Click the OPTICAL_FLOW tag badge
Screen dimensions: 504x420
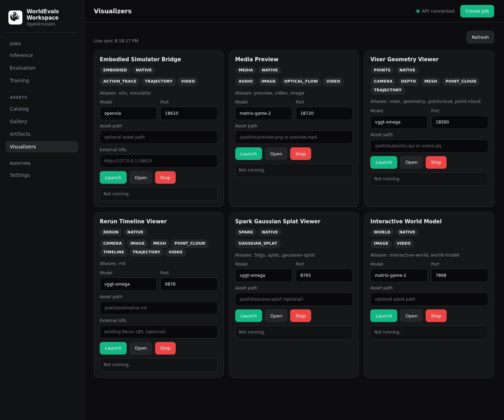[x=301, y=82]
